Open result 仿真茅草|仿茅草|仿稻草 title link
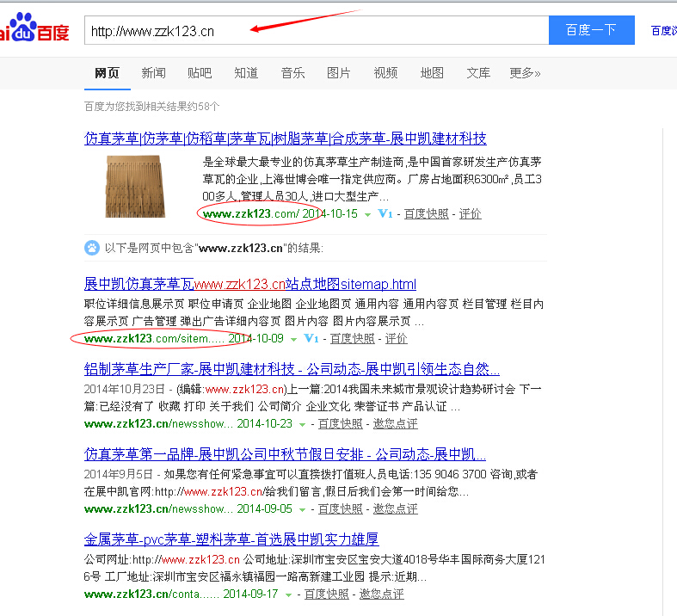Screen dimensions: 677x616 (x=286, y=139)
